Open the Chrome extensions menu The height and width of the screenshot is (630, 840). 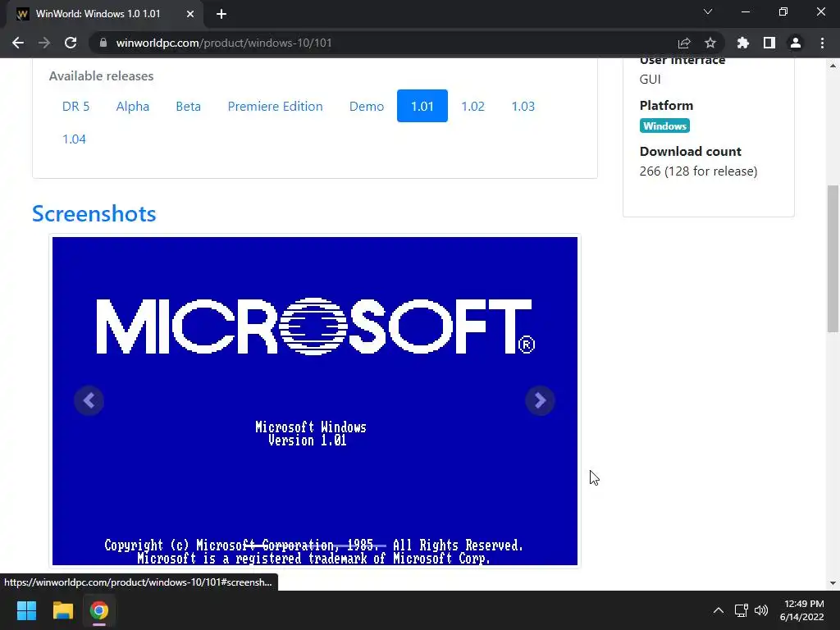click(x=743, y=43)
